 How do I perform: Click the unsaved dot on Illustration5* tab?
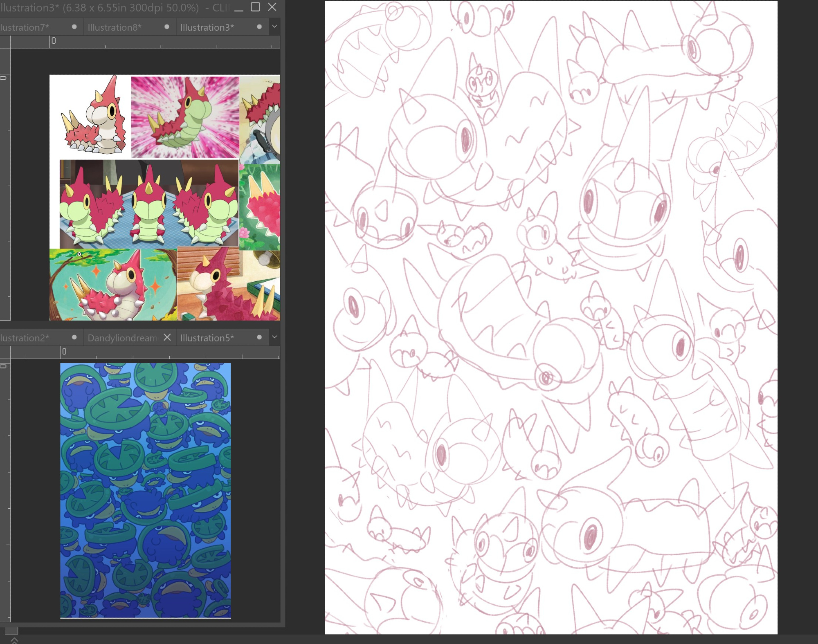259,337
